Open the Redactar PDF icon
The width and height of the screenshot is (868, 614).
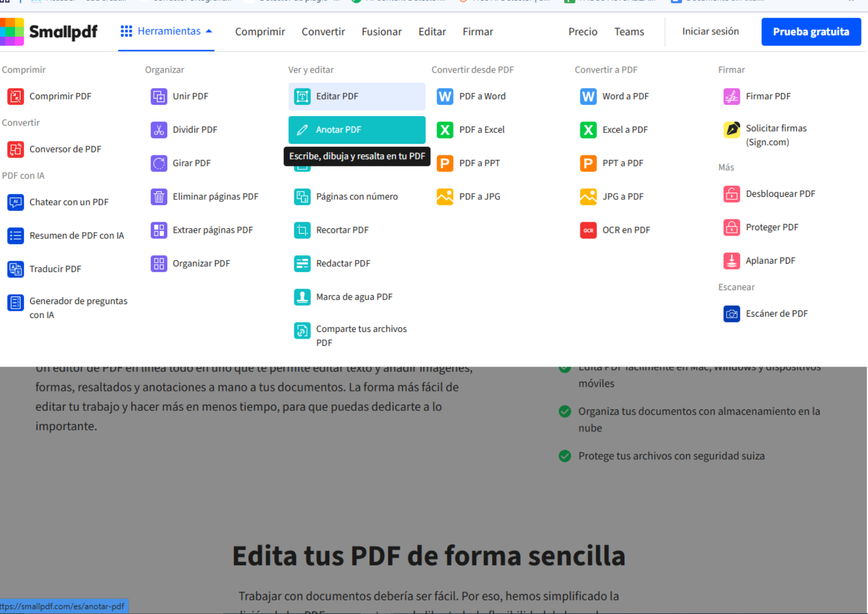click(302, 264)
